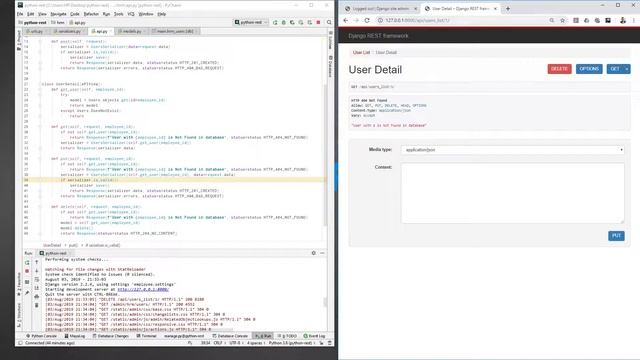Screen dimensions: 640x360
Task: Click the browser Reload icon
Action: [x=367, y=20]
